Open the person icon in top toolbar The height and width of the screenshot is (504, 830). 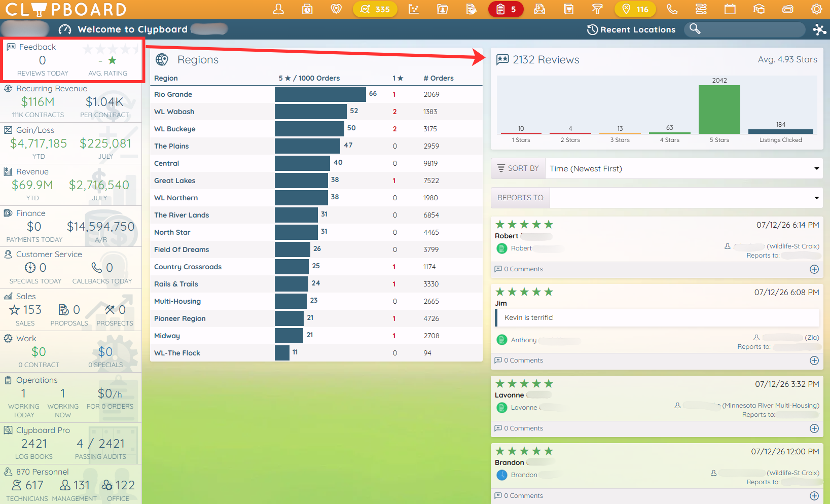(278, 9)
